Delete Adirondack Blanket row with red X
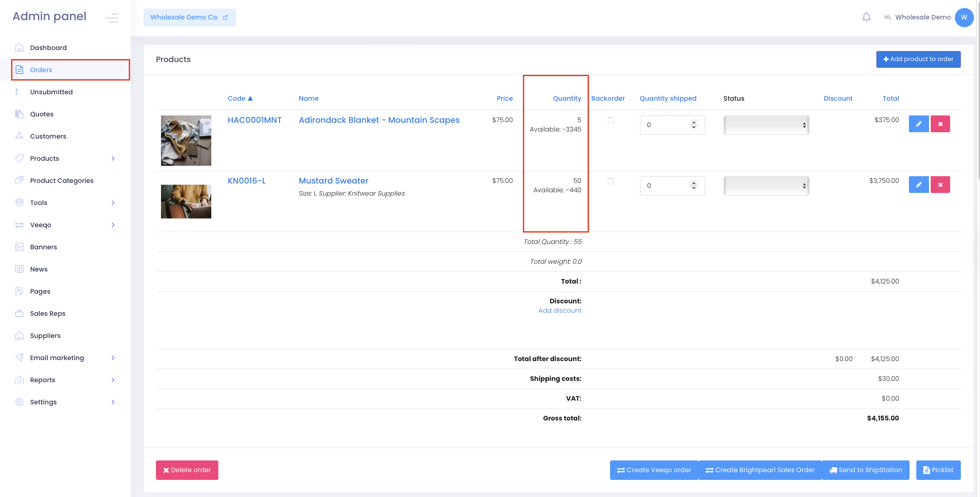 click(940, 124)
